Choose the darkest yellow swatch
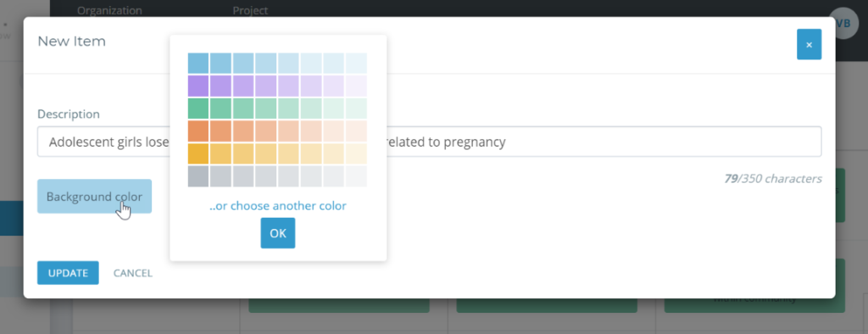Screen dimensions: 868x334 click(x=198, y=154)
